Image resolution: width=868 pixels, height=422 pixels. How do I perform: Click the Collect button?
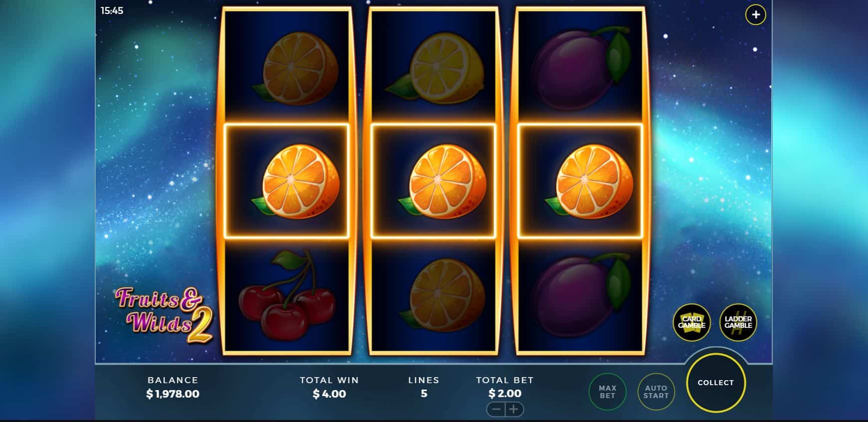pyautogui.click(x=715, y=383)
